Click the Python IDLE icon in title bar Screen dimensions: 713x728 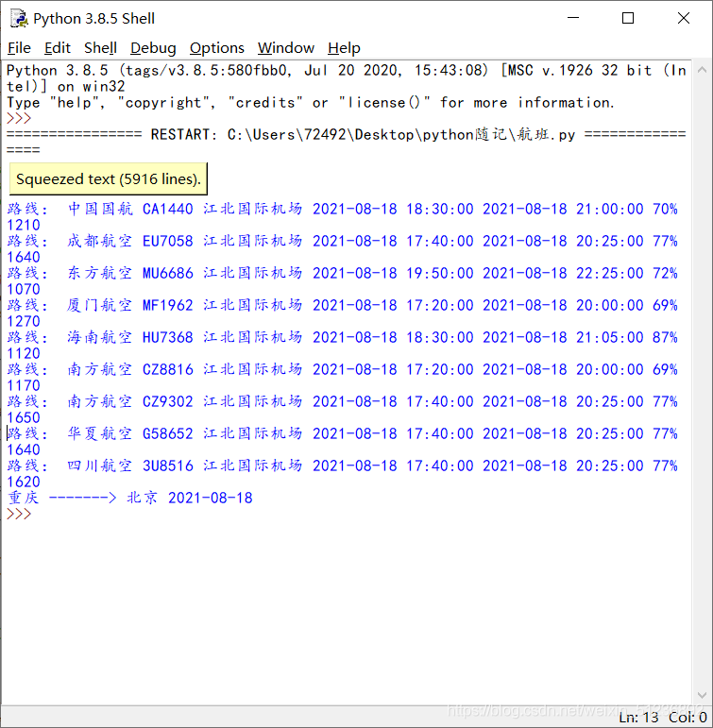coord(19,18)
